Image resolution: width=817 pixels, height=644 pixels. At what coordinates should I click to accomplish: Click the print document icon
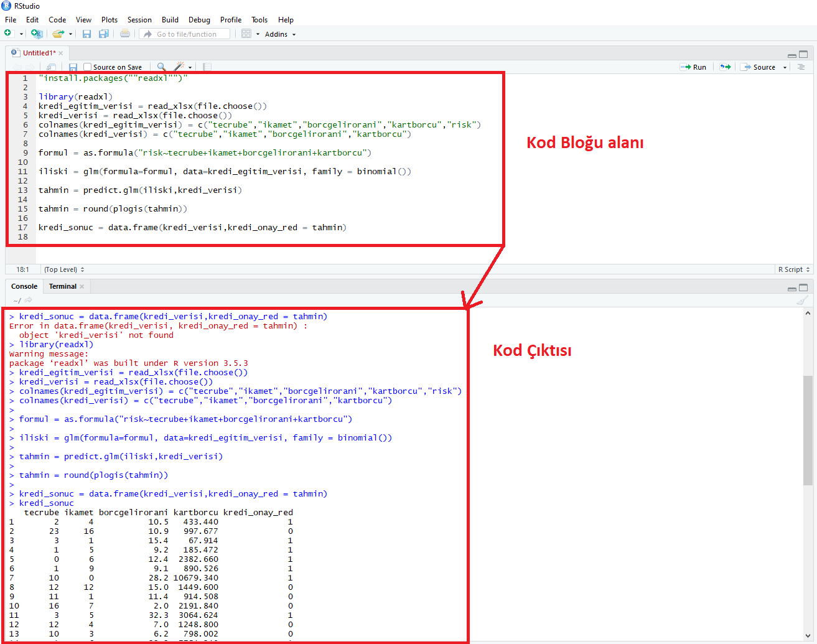[125, 34]
